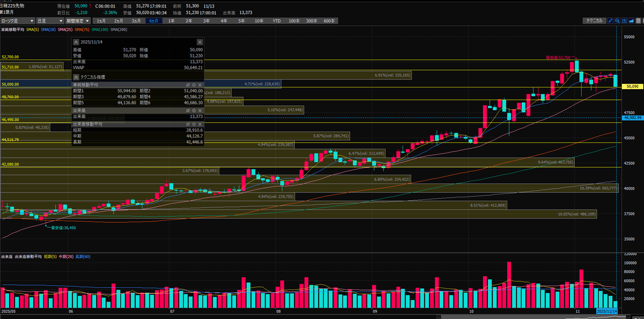The width and height of the screenshot is (644, 319).
Task: Collapse the 2025/11/14 data section
Action: [76, 41]
